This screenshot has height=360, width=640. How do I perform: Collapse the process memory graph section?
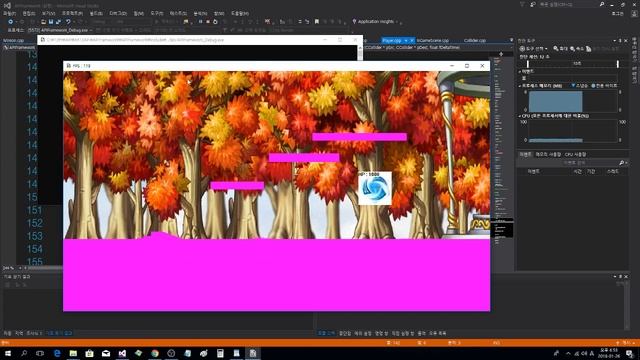coord(520,86)
